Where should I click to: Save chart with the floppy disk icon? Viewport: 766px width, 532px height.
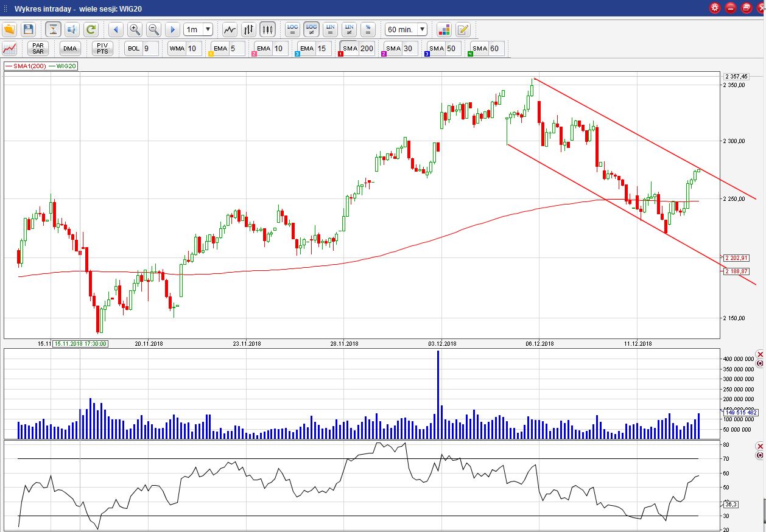(x=28, y=29)
